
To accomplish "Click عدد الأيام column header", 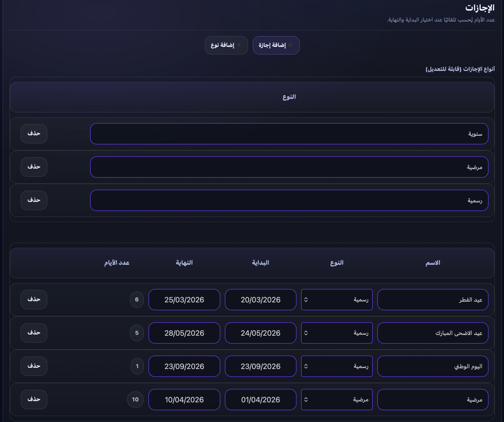I will pyautogui.click(x=117, y=263).
